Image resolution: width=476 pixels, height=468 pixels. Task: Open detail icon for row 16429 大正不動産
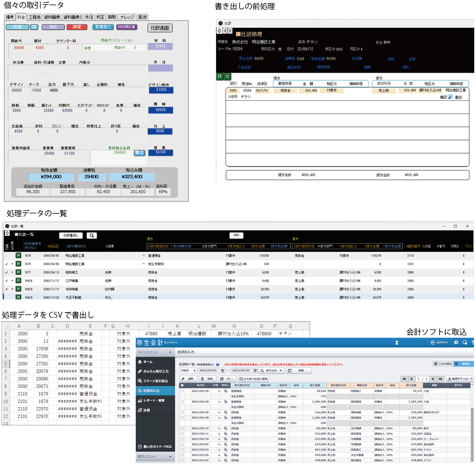(18, 297)
